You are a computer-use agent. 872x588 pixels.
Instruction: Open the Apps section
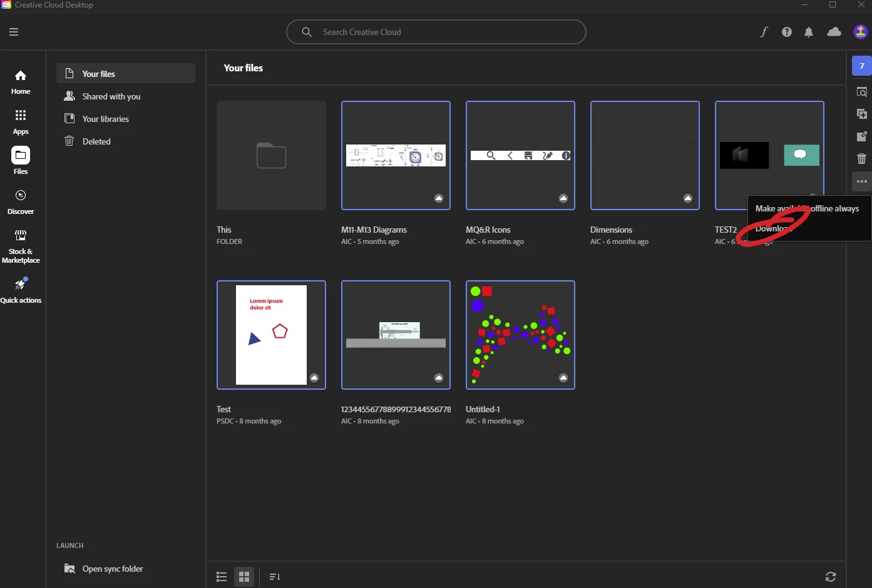(21, 122)
